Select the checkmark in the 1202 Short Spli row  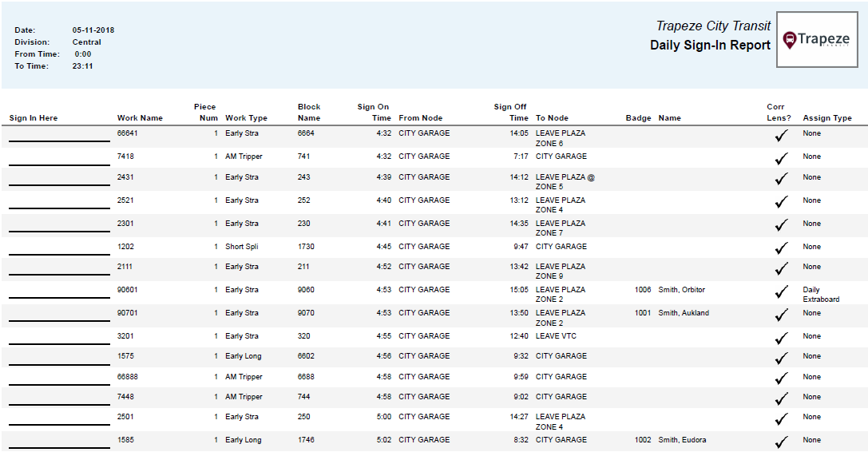(x=781, y=249)
